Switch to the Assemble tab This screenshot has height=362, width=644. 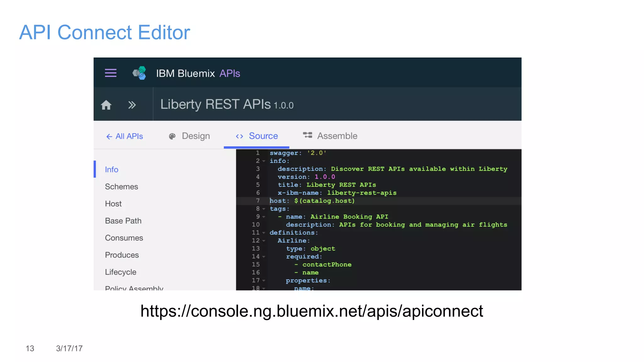(x=330, y=136)
